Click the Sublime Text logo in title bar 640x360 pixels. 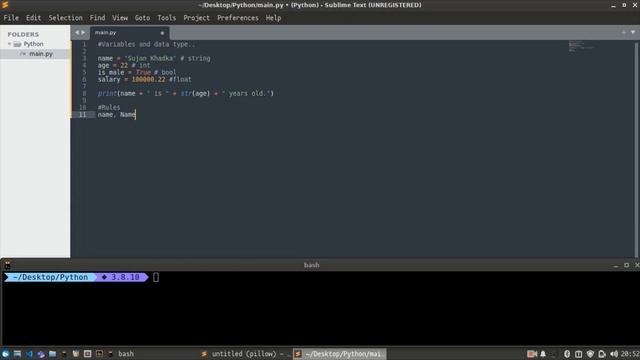point(5,4)
